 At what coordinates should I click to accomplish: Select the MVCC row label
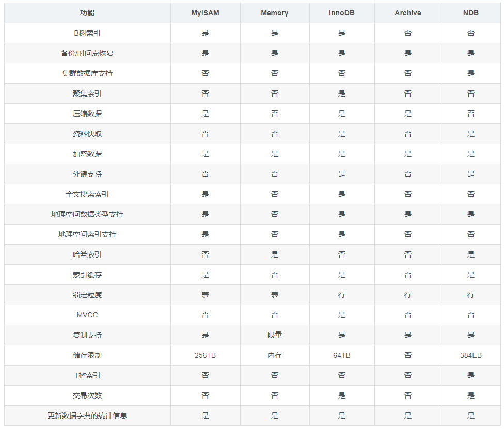pos(87,315)
